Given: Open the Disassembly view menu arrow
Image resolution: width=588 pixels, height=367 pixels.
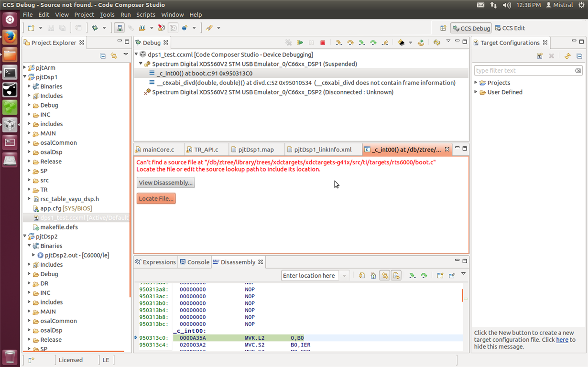Looking at the screenshot, I should pyautogui.click(x=463, y=274).
